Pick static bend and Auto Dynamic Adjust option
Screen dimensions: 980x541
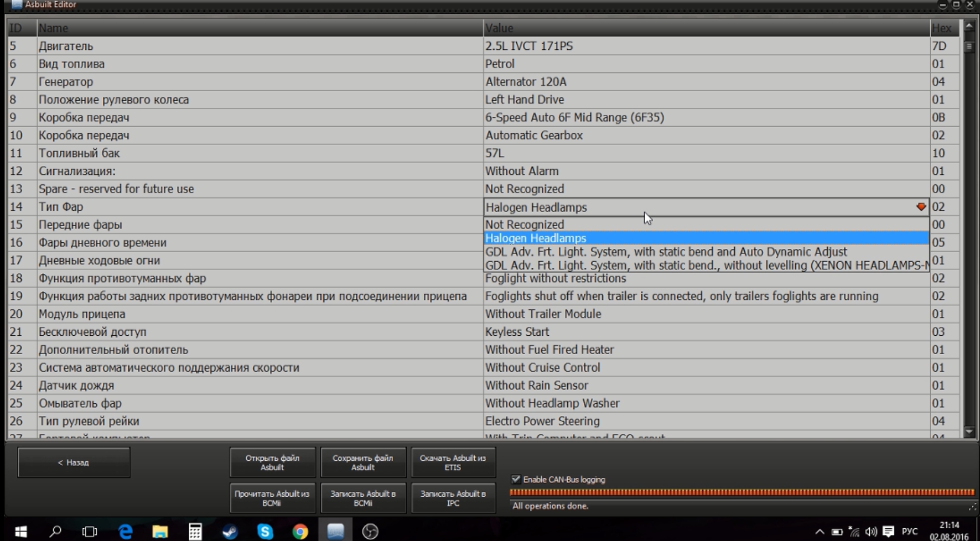[x=666, y=252]
